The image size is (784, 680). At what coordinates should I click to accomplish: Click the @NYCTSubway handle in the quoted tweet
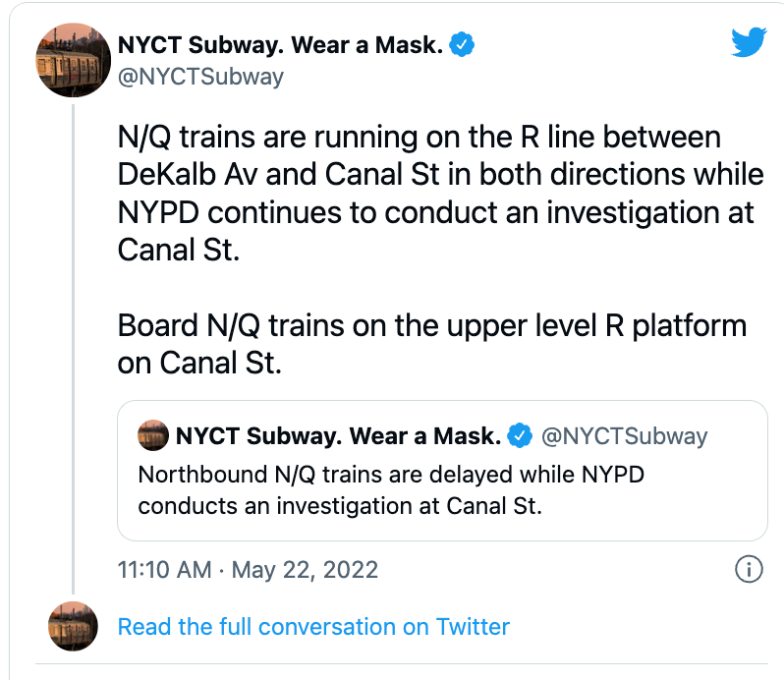pos(624,435)
